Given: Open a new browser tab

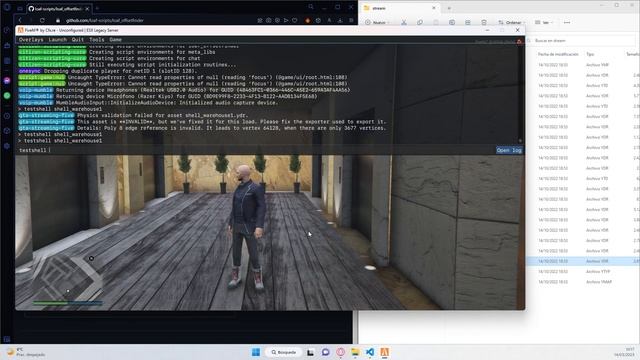Looking at the screenshot, I should tap(97, 9).
